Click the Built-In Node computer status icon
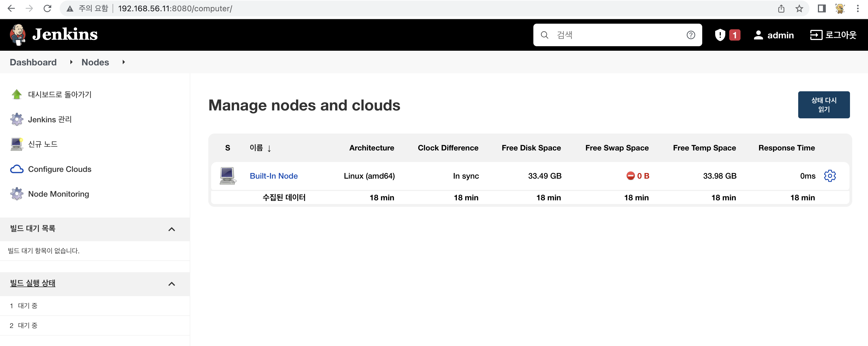This screenshot has height=346, width=868. pos(227,176)
